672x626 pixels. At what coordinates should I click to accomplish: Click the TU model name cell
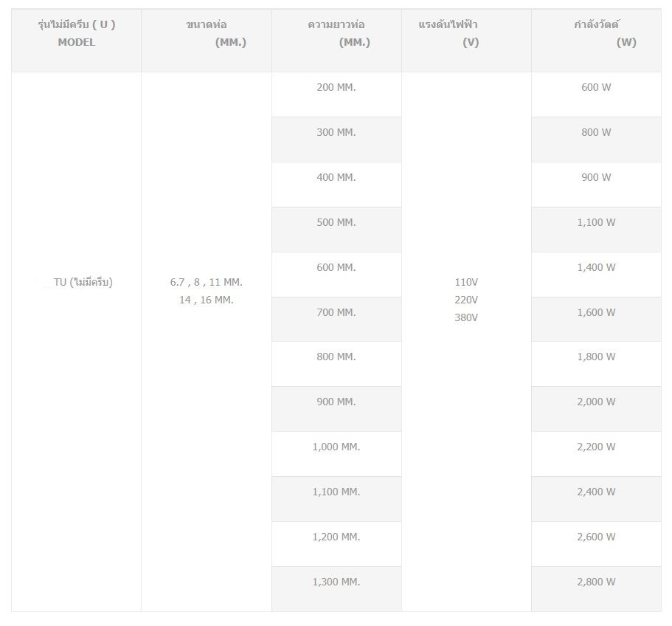point(76,342)
